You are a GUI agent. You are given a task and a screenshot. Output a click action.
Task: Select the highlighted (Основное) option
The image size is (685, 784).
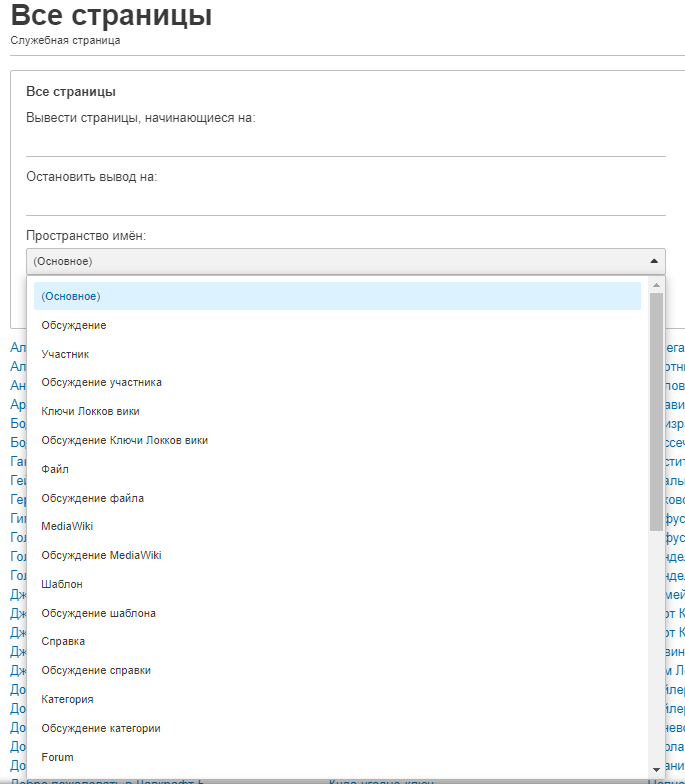(x=337, y=296)
